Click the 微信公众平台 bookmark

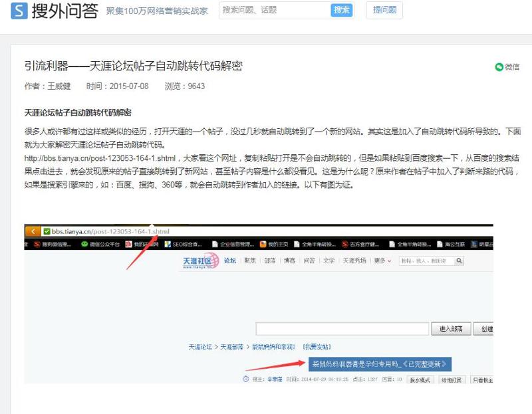[100, 244]
